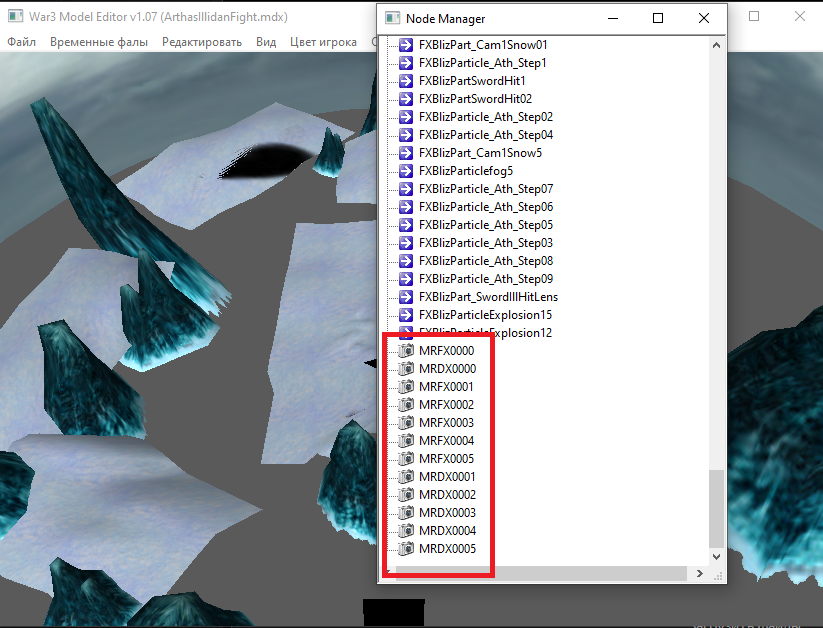Select the MRDX0003 camera name

tap(447, 512)
